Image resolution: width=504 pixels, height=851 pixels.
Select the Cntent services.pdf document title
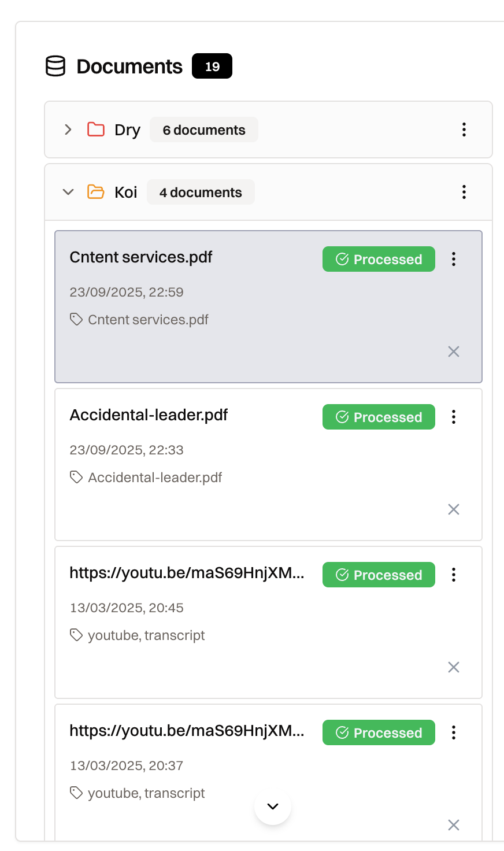141,257
